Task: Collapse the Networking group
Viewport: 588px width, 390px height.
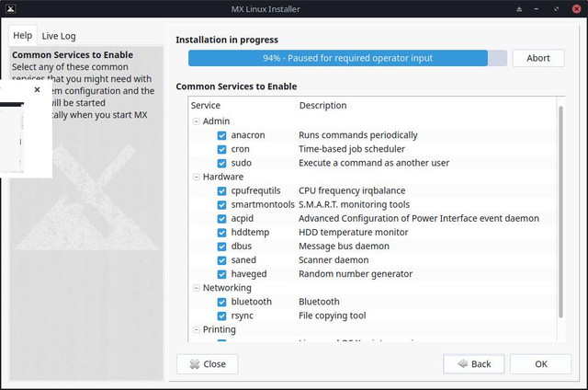Action: pos(196,288)
